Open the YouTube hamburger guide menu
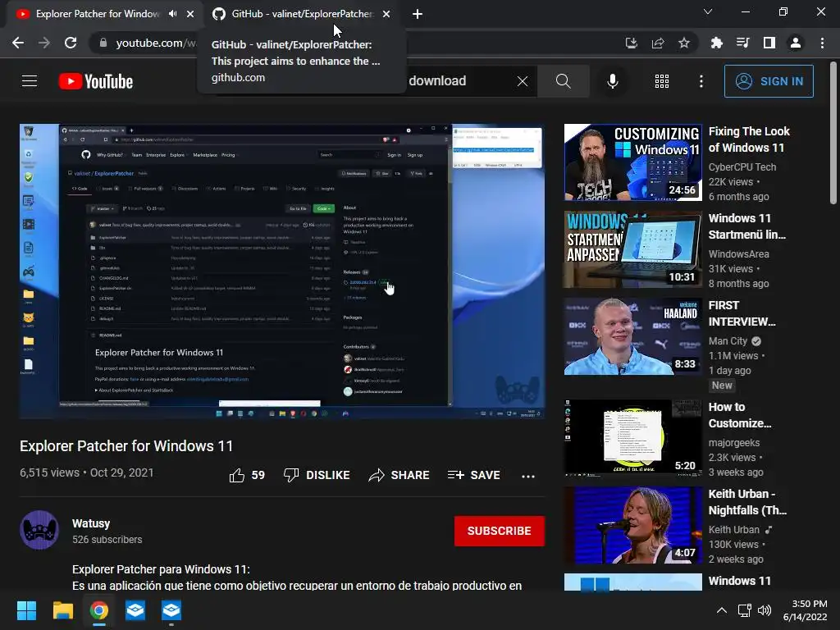Viewport: 840px width, 630px height. pos(30,81)
